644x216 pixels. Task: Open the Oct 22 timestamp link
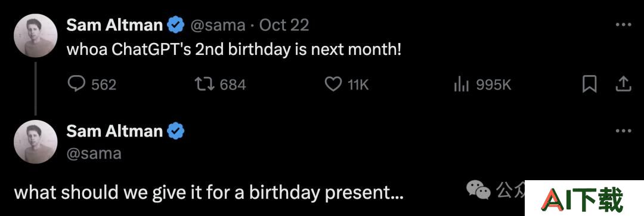pos(284,26)
